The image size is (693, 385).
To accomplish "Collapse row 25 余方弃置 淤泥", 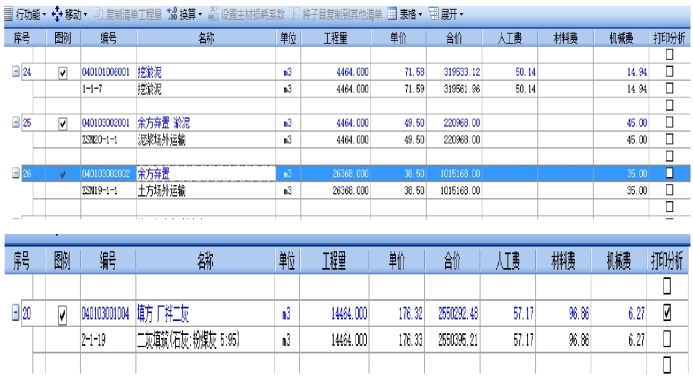I will tap(16, 122).
